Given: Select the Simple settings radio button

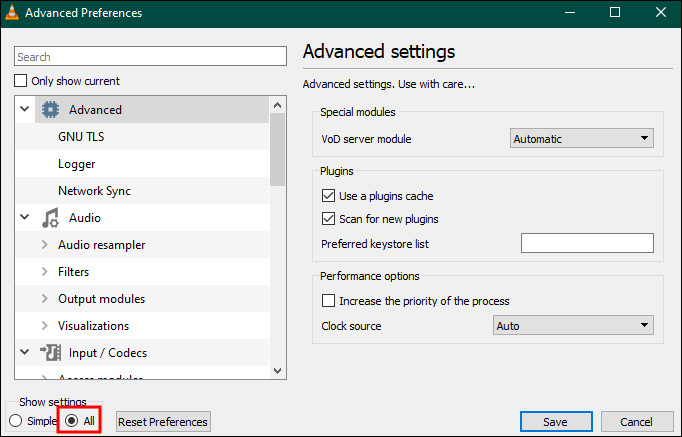Looking at the screenshot, I should coord(15,421).
